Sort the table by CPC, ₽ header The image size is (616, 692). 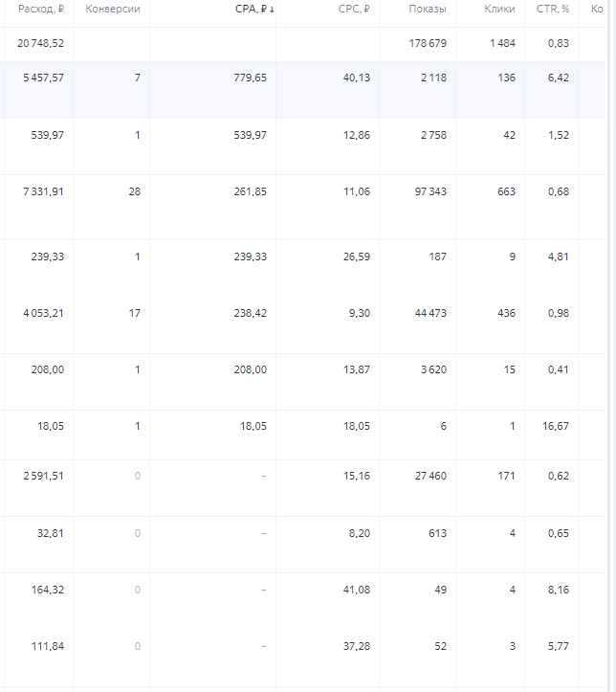pyautogui.click(x=354, y=10)
